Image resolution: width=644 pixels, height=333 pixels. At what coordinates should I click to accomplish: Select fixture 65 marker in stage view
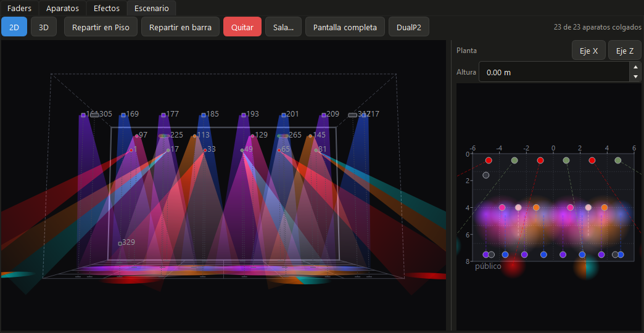click(x=279, y=150)
